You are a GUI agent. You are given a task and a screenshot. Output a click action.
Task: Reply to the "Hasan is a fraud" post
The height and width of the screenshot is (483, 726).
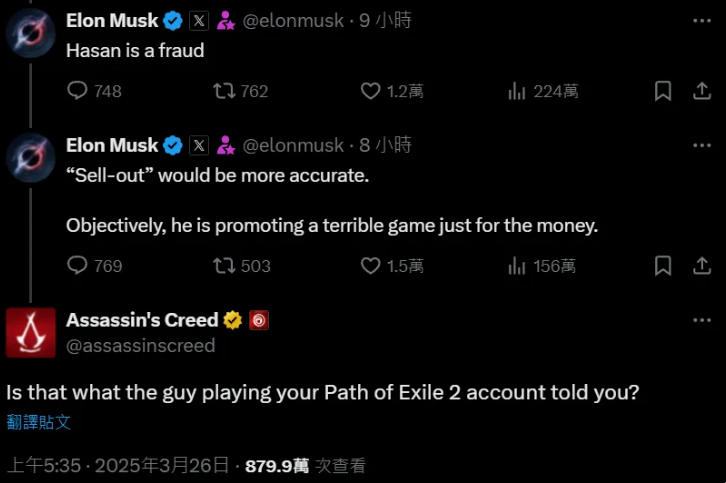coord(78,91)
